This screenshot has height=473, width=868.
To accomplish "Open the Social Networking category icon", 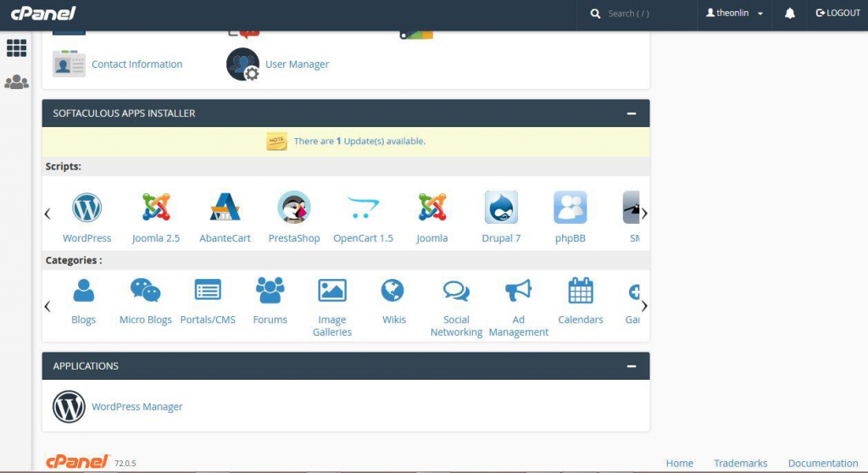I will pyautogui.click(x=457, y=292).
